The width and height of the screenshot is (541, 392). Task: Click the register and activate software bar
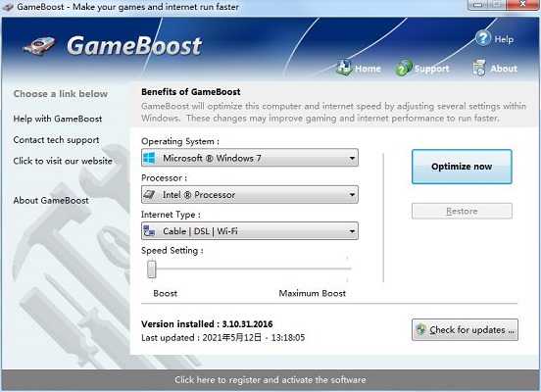pyautogui.click(x=270, y=380)
